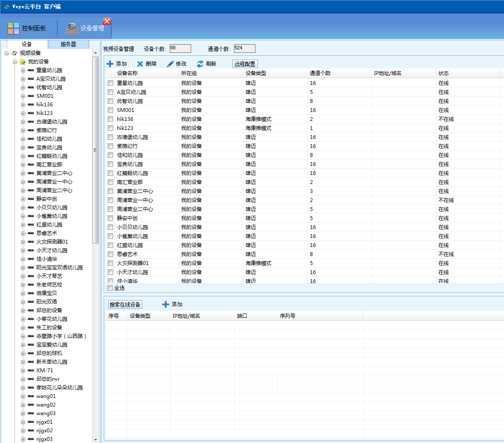504x443 pixels.
Task: Click the pencil Modify icon
Action: [170, 64]
